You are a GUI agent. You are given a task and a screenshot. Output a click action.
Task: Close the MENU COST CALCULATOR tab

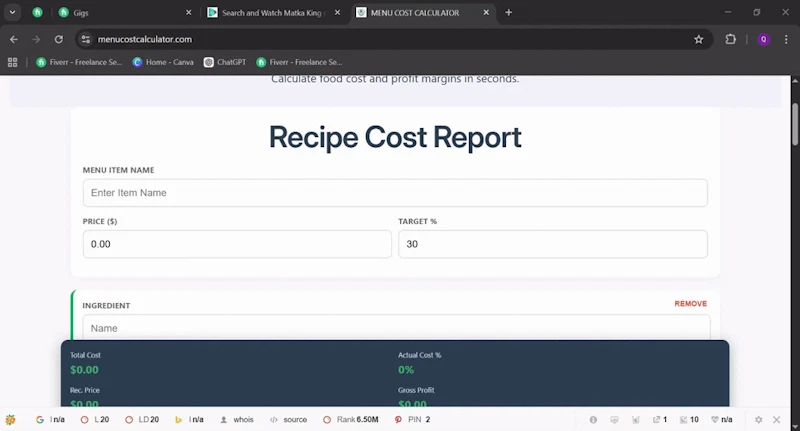pos(486,12)
